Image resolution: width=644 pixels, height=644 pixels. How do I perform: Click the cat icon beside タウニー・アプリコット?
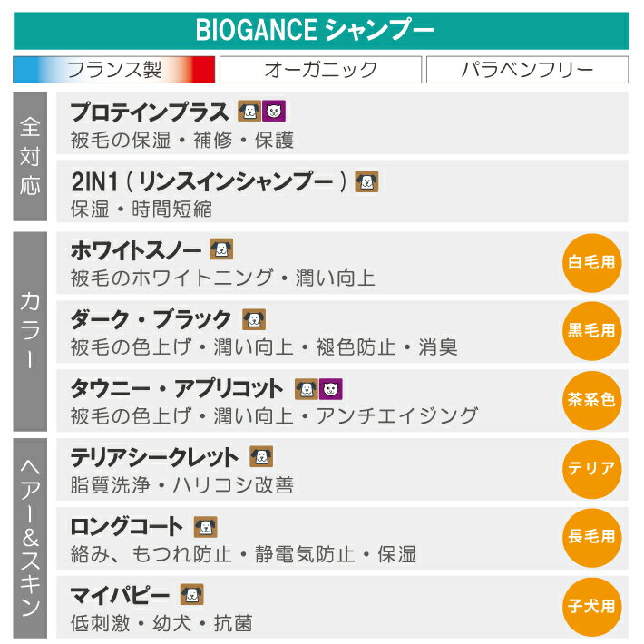point(330,389)
